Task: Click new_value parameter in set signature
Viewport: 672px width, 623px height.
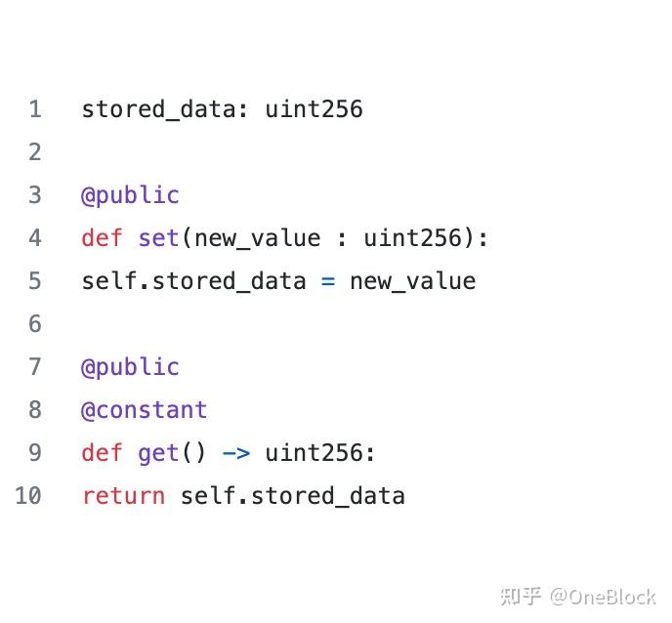Action: 258,238
